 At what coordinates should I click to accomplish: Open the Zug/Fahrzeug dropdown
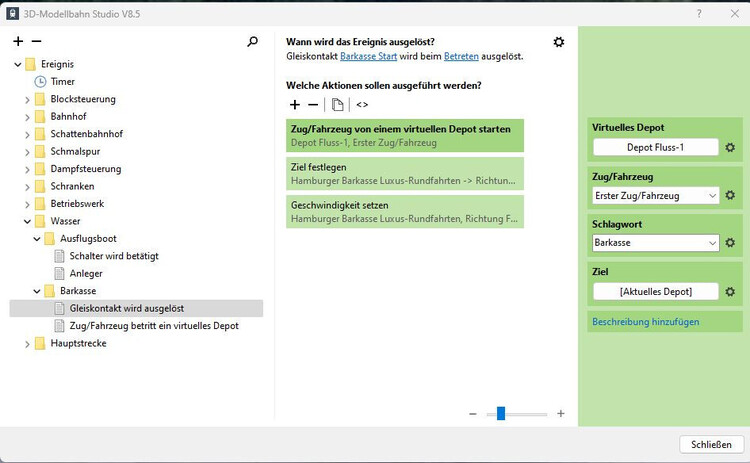pos(712,196)
